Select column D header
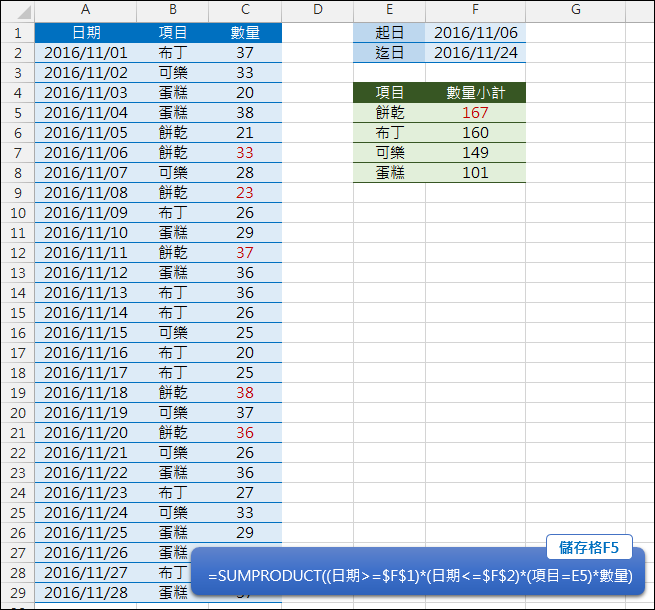This screenshot has height=610, width=655. click(x=317, y=10)
